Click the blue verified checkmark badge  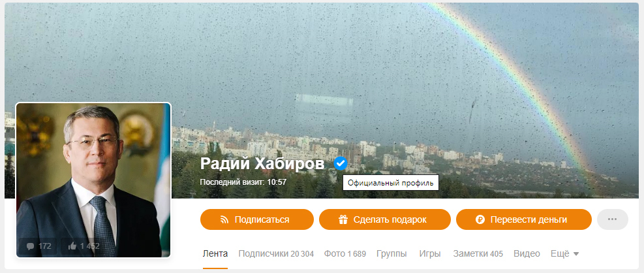click(x=341, y=164)
